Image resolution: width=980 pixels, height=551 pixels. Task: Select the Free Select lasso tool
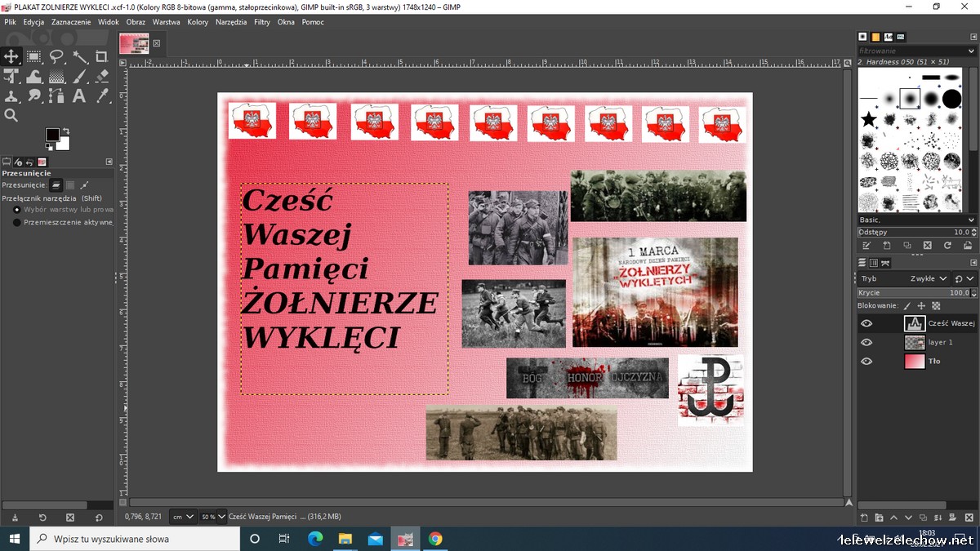click(56, 56)
